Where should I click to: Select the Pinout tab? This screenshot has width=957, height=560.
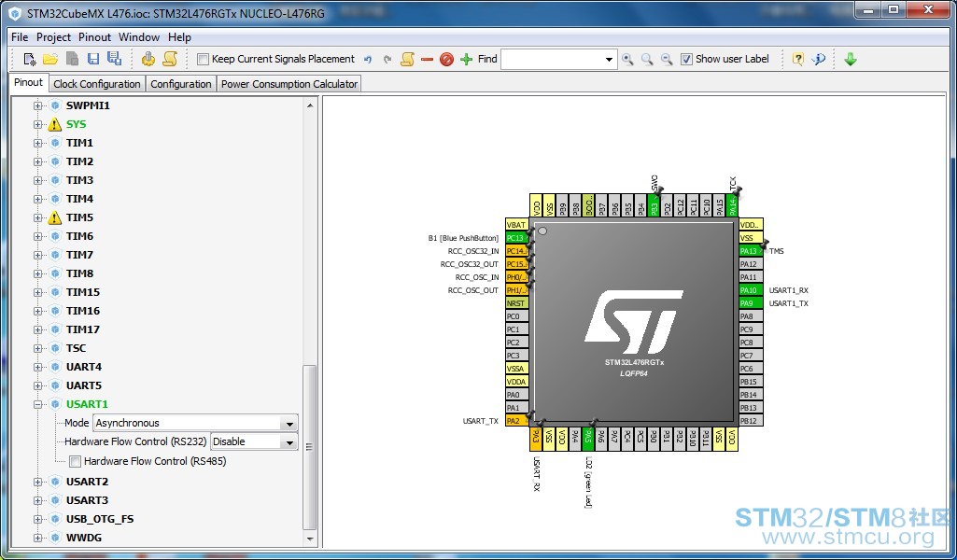tap(29, 82)
